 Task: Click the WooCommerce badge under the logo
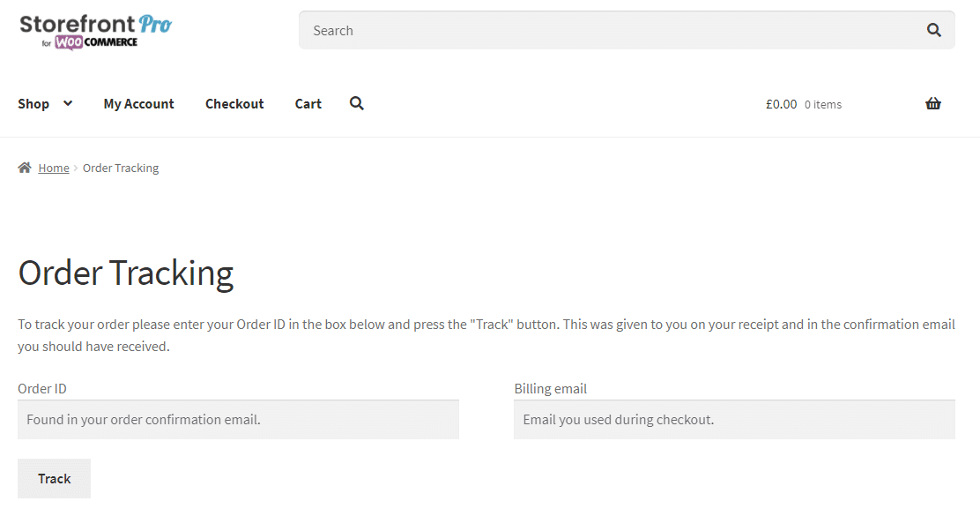click(x=96, y=42)
